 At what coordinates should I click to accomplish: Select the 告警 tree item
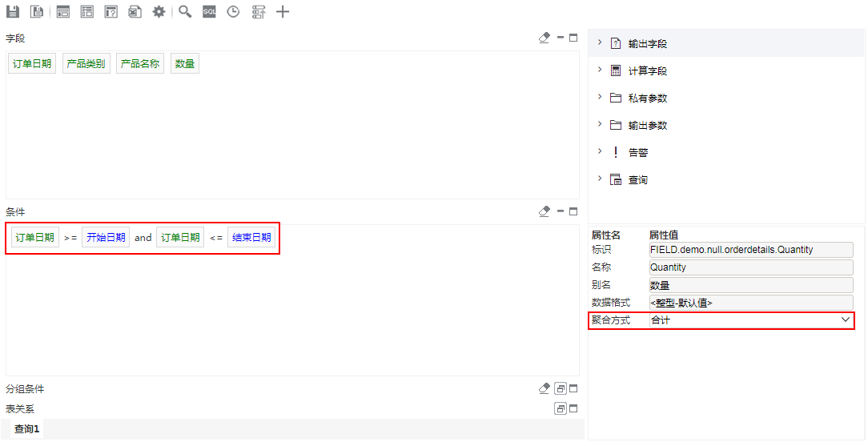coord(637,152)
